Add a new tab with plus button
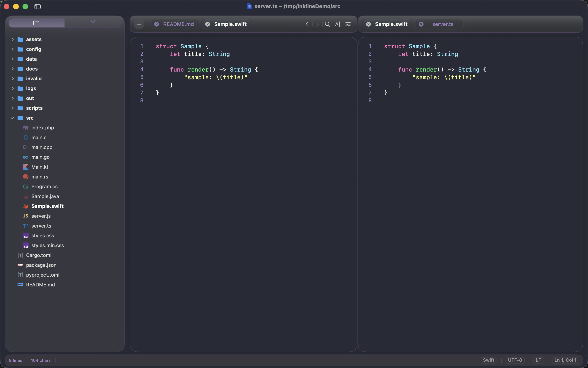The image size is (588, 368). [x=139, y=24]
